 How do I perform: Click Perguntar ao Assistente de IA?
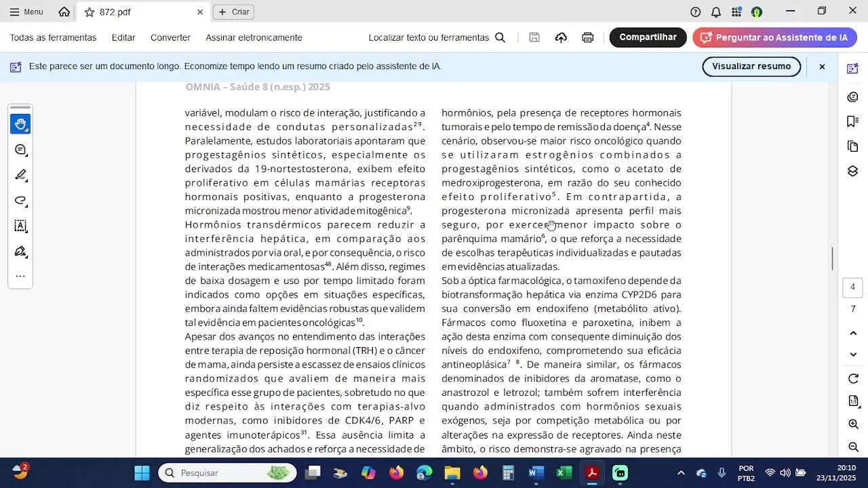point(774,37)
